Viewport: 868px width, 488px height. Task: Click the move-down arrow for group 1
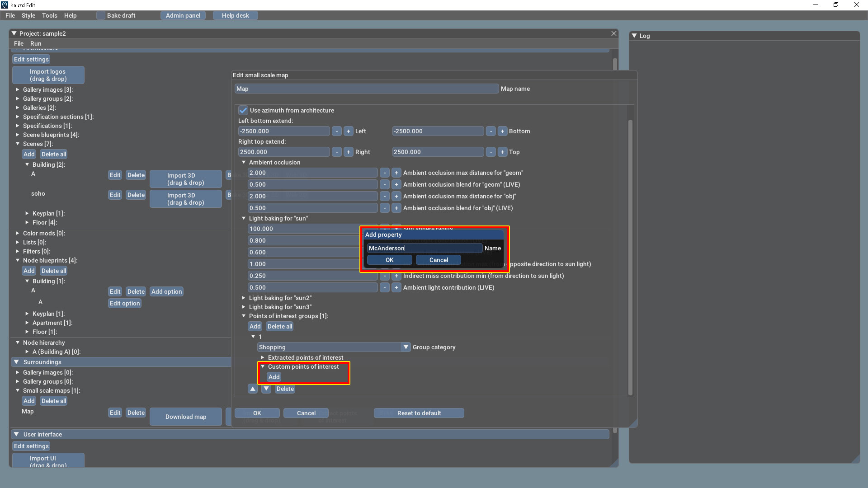(x=266, y=389)
